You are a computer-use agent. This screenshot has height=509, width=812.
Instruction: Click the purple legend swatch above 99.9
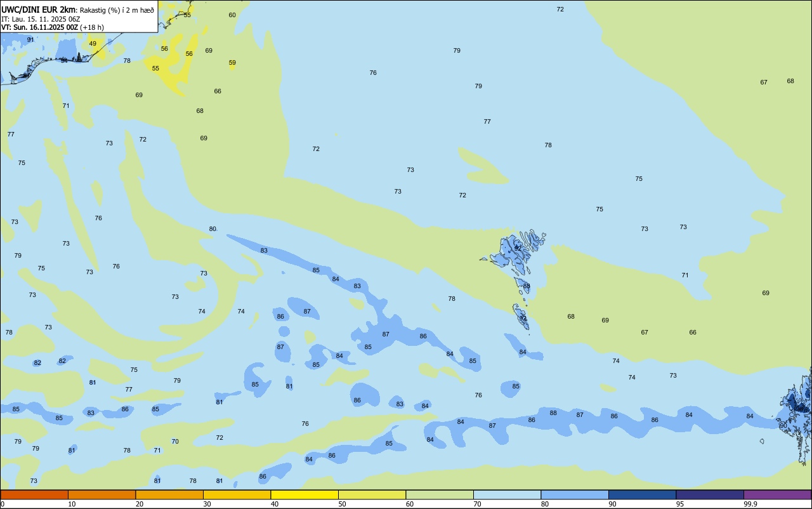(x=778, y=494)
